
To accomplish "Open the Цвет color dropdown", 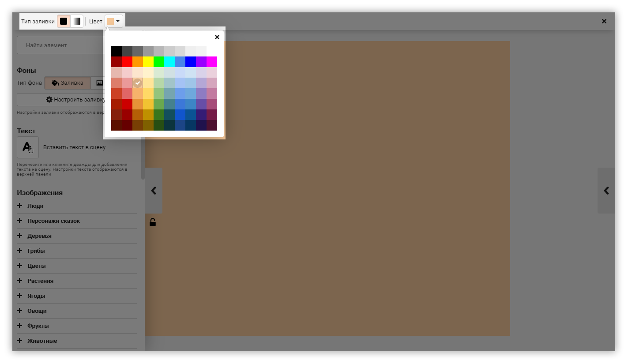I will click(113, 21).
